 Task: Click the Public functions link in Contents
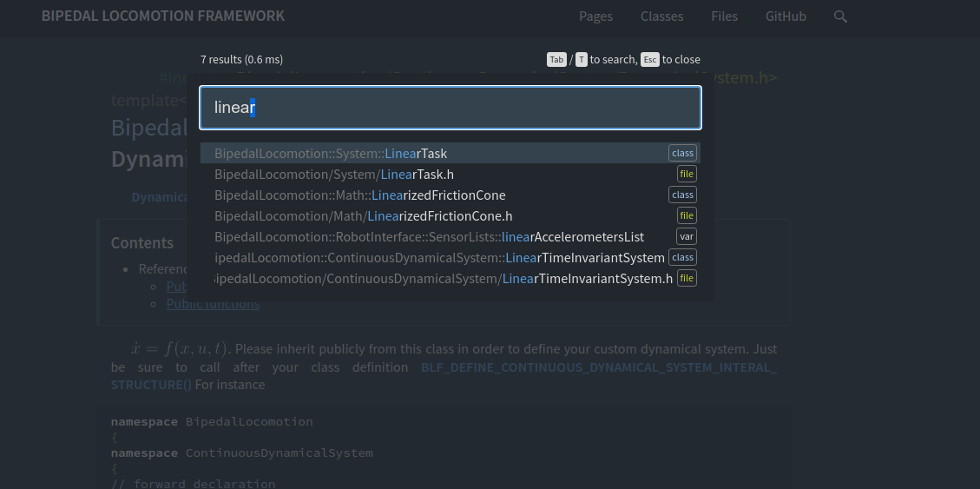coord(214,304)
